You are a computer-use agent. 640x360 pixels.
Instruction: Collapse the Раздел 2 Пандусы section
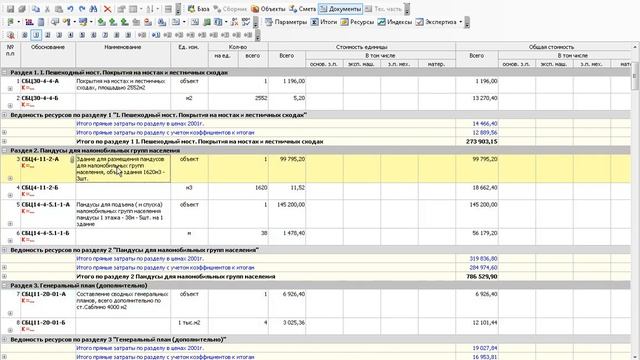[x=4, y=150]
